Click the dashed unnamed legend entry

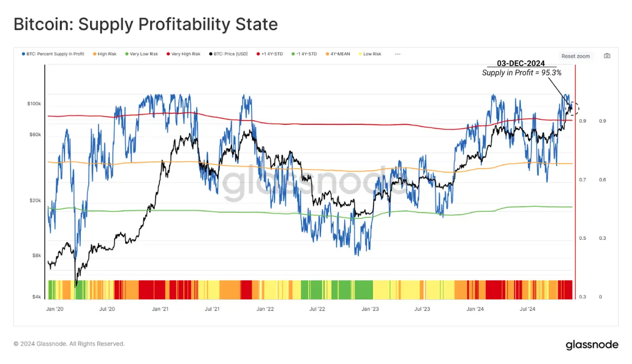click(397, 54)
